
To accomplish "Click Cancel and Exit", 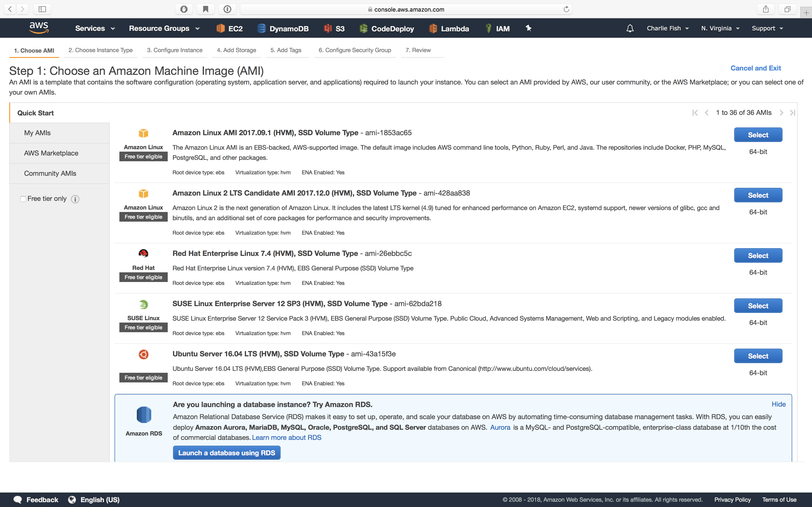I will click(x=756, y=68).
